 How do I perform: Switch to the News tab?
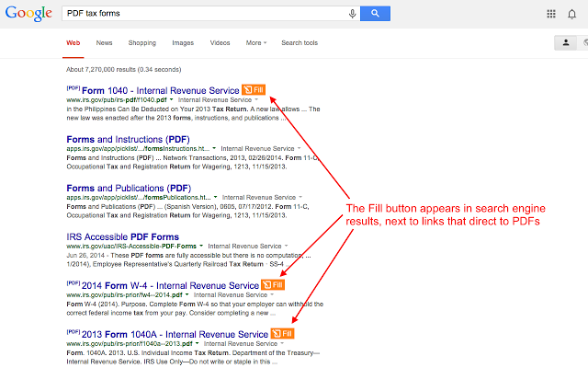click(104, 43)
